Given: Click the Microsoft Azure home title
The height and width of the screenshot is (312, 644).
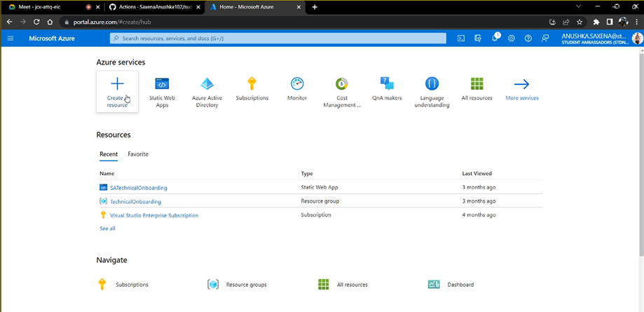Looking at the screenshot, I should tap(52, 39).
